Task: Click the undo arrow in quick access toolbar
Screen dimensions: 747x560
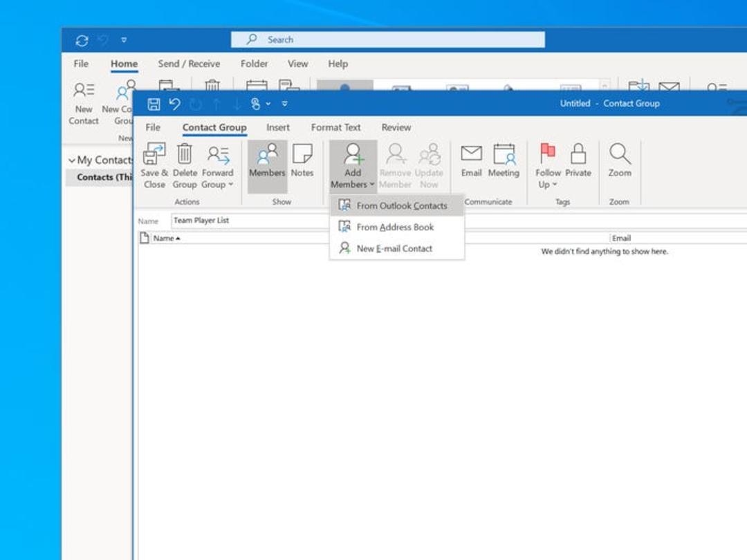Action: 174,103
